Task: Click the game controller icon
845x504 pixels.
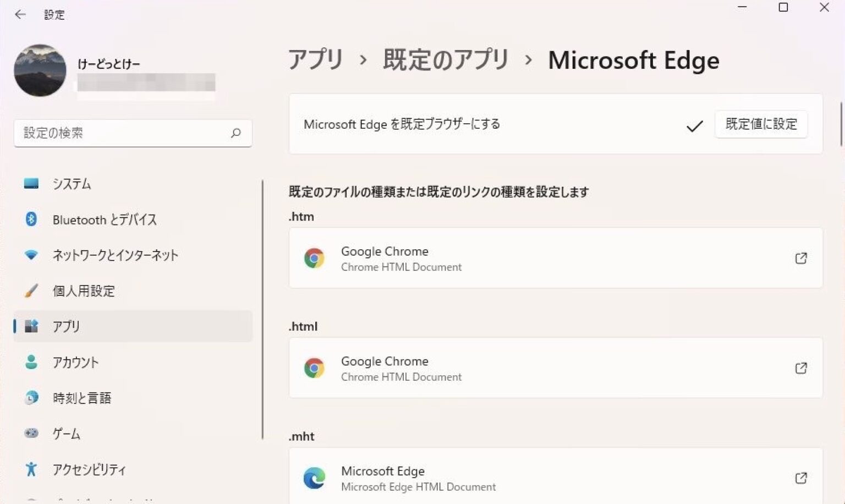Action: (x=31, y=433)
